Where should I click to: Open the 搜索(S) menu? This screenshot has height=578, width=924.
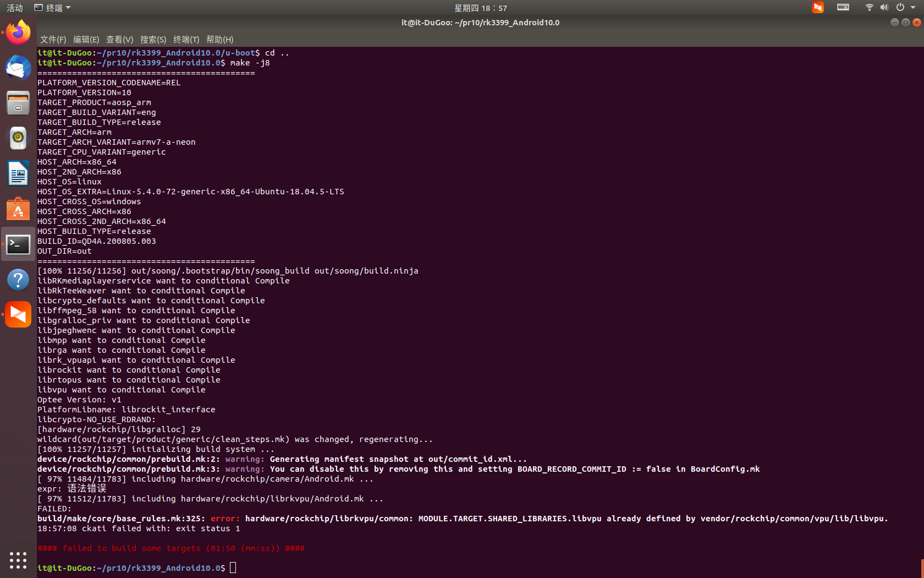pyautogui.click(x=153, y=40)
